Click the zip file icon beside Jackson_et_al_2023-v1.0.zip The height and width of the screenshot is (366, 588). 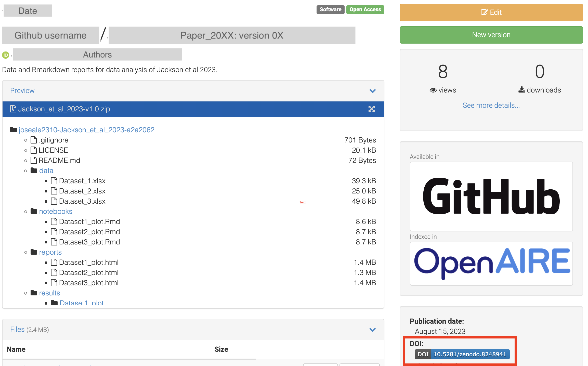[13, 109]
